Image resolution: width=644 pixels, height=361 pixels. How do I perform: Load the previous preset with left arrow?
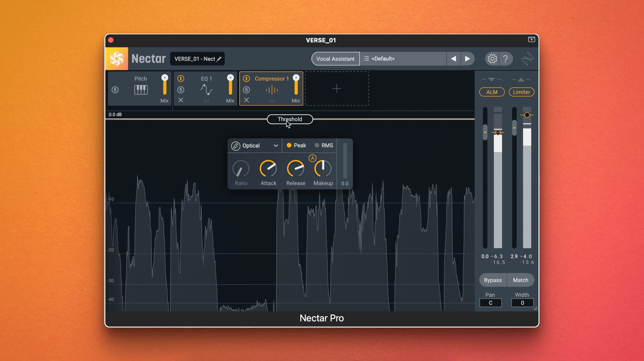[x=453, y=59]
